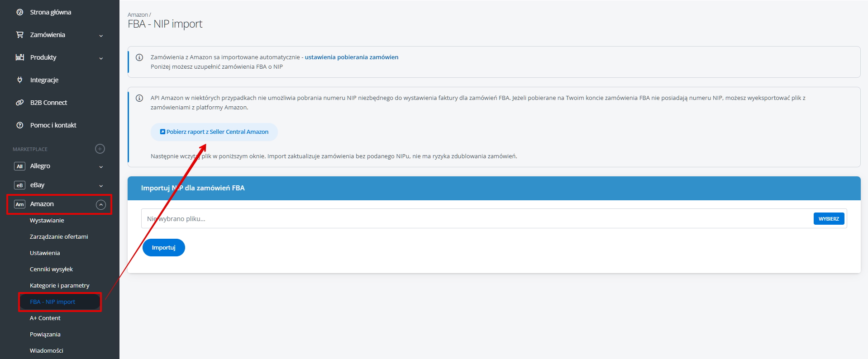Click the info icon in the first notice
Screen dimensions: 868x359
139,57
